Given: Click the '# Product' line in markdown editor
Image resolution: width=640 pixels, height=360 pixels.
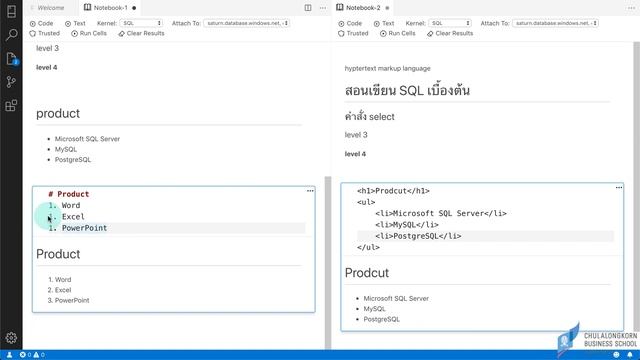Looking at the screenshot, I should tap(69, 194).
